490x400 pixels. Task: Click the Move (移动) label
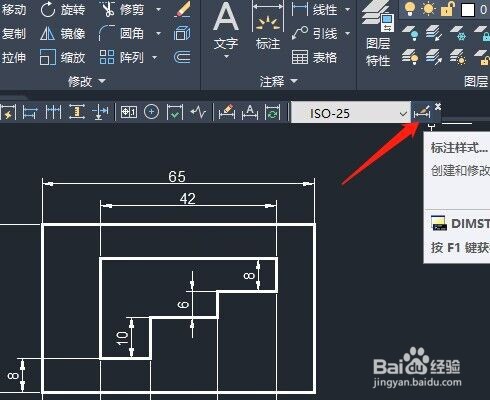pyautogui.click(x=14, y=10)
